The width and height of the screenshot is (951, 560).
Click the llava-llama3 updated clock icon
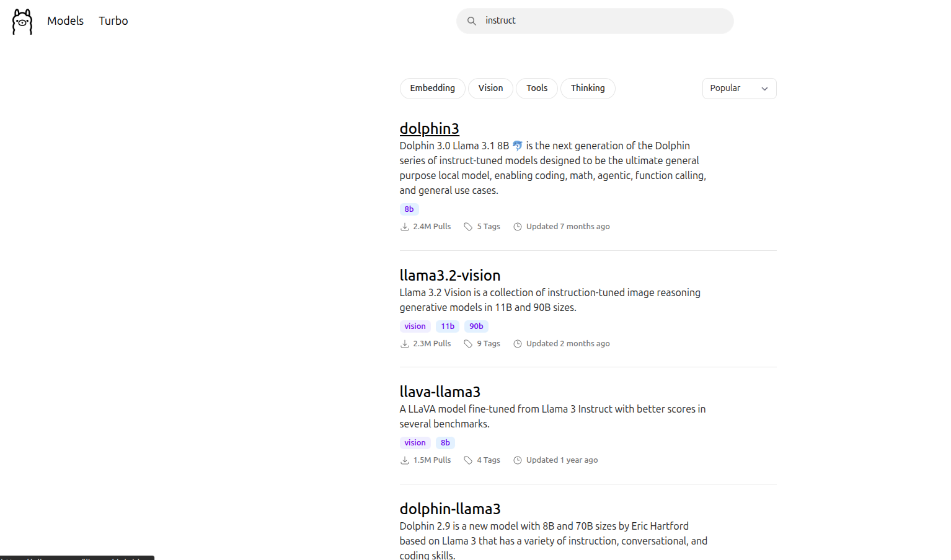pyautogui.click(x=518, y=460)
